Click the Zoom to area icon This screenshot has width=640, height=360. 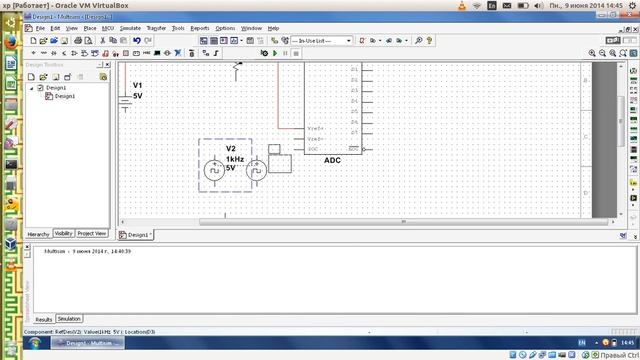pyautogui.click(x=613, y=53)
